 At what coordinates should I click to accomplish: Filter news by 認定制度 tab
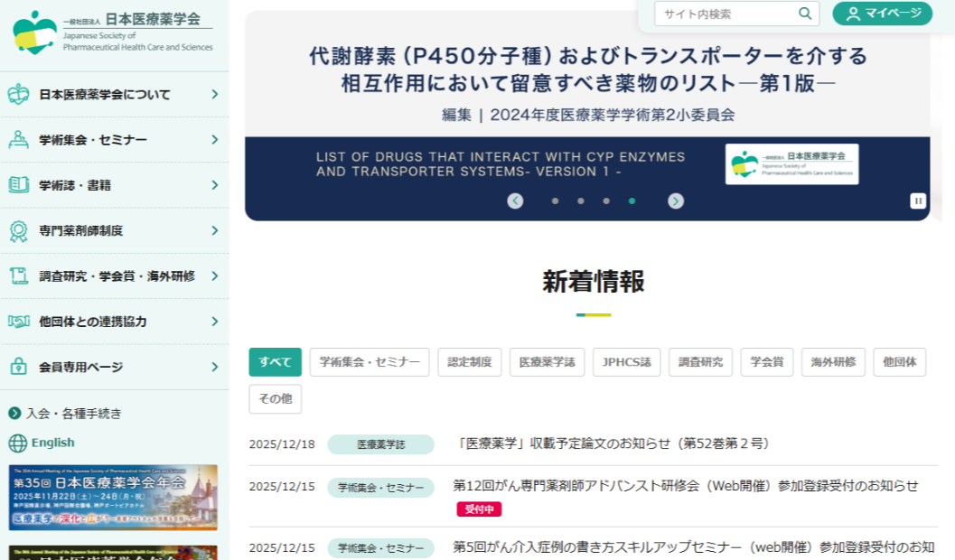(470, 362)
